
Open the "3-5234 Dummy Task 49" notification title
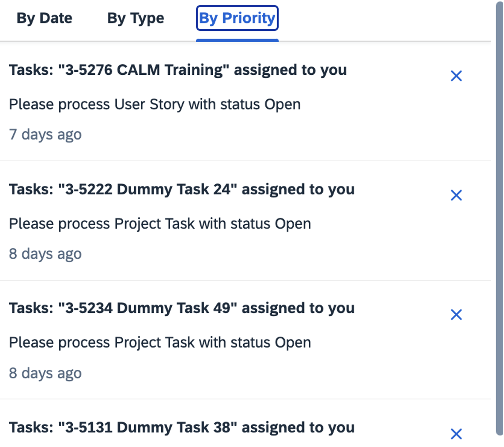pos(181,308)
